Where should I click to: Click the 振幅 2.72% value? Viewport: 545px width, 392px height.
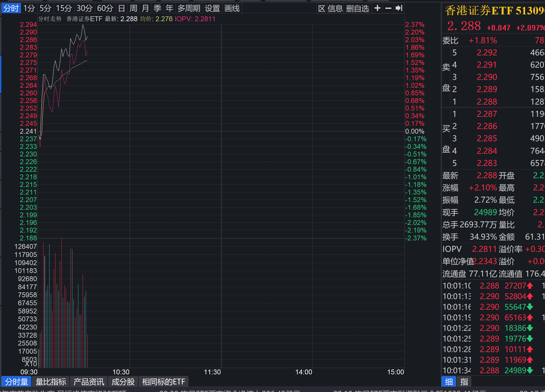click(x=486, y=200)
